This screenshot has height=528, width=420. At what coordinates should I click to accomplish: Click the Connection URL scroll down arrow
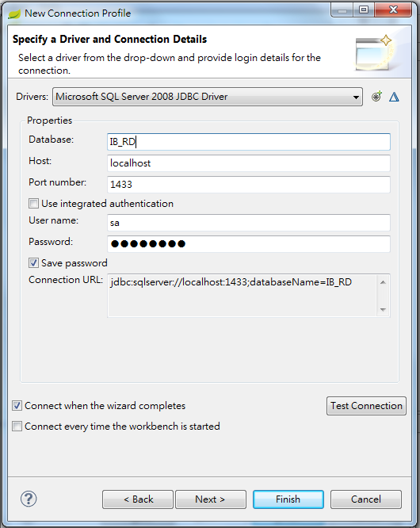pos(383,309)
